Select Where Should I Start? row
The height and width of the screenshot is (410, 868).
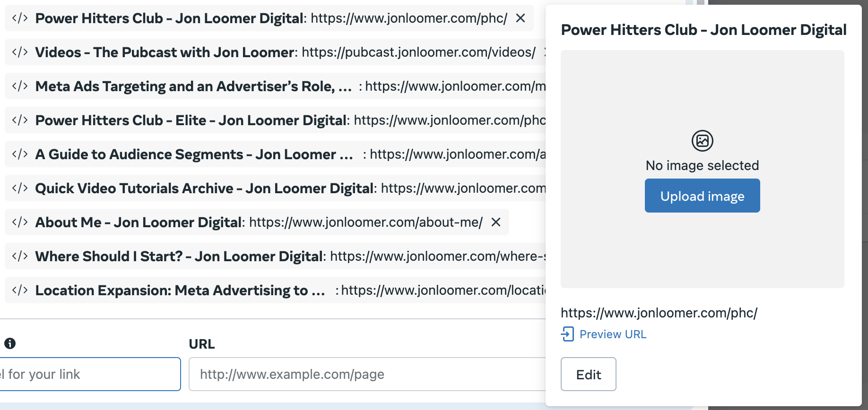pyautogui.click(x=275, y=256)
